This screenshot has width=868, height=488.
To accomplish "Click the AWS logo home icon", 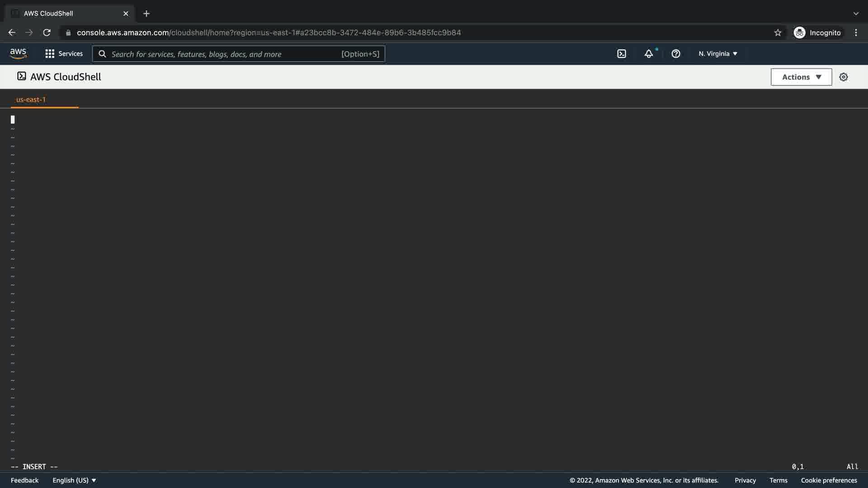I will (18, 53).
